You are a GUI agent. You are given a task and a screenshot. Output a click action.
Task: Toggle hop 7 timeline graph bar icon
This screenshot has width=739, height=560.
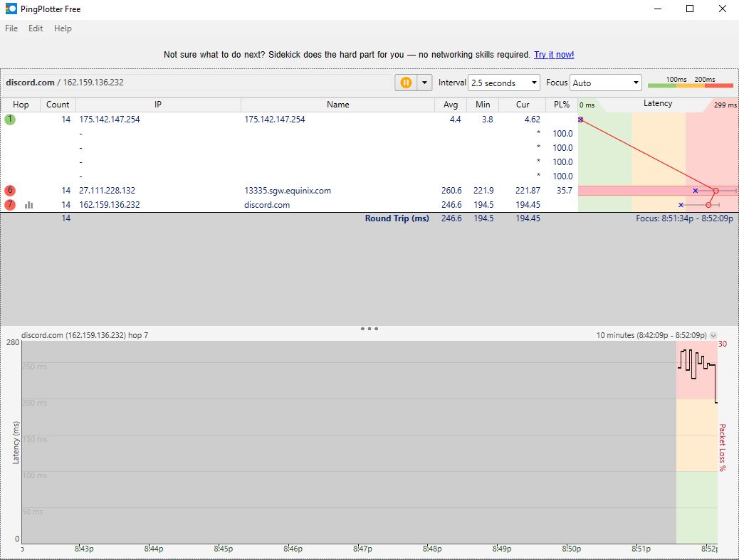(28, 205)
